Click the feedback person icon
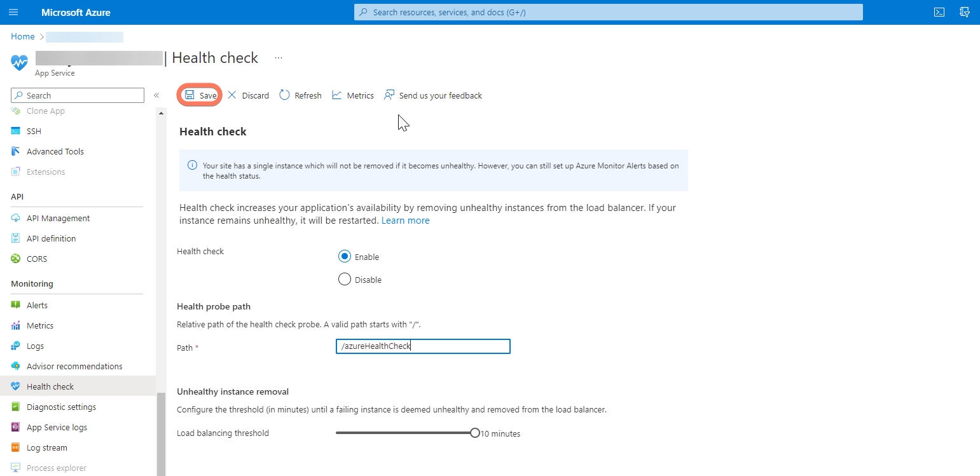 click(x=389, y=95)
